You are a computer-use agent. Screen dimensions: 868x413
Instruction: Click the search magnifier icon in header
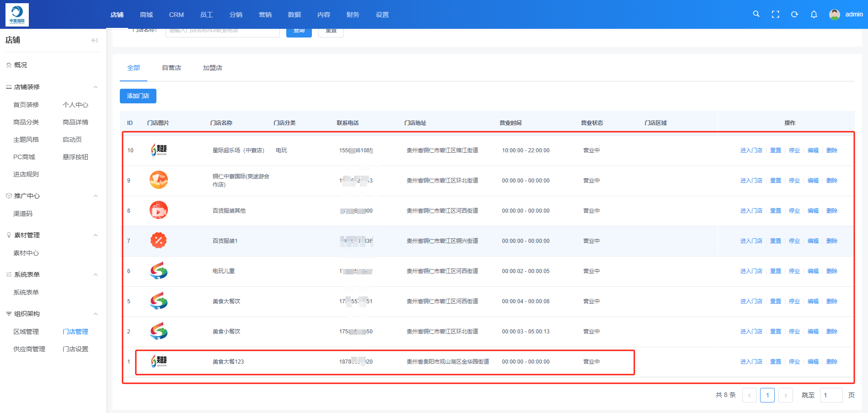click(756, 14)
